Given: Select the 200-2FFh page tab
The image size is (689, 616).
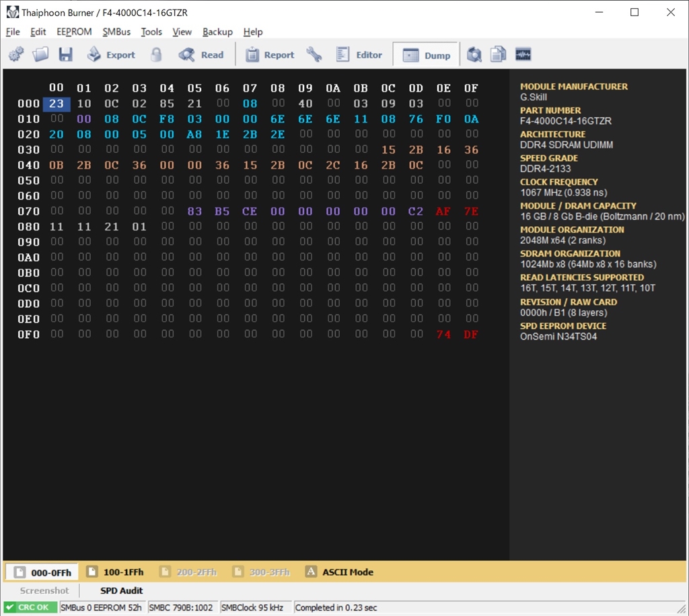Looking at the screenshot, I should [188, 572].
